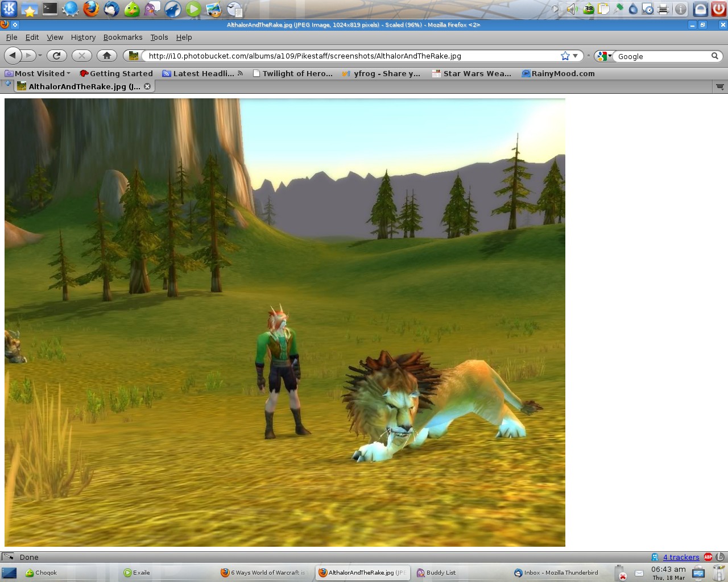
Task: Open the Star Wars Wea... bookmark
Action: click(471, 73)
